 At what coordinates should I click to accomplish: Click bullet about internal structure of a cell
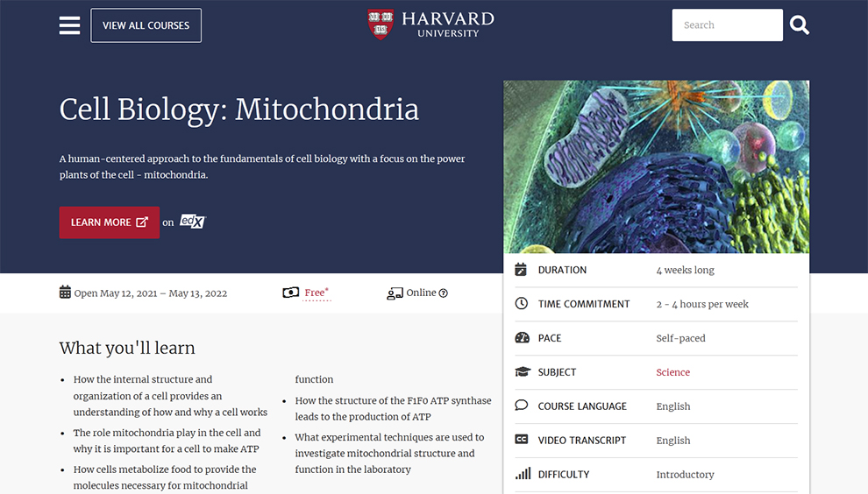(170, 396)
